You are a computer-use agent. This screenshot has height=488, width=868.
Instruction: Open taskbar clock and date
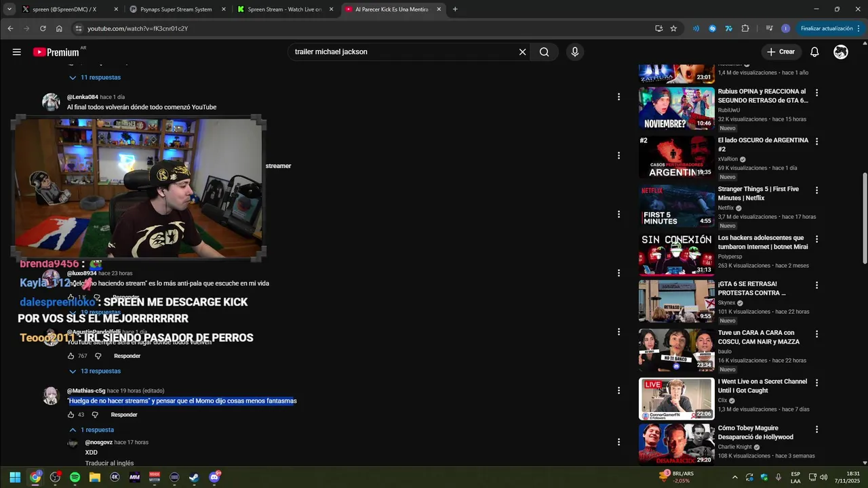tap(848, 477)
